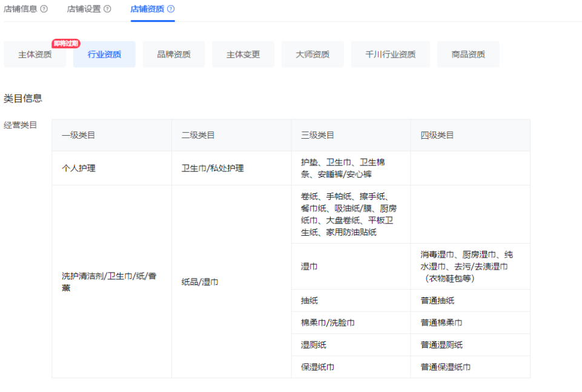Click the help icon beside 店铺信息
This screenshot has height=392, width=582.
[x=44, y=9]
